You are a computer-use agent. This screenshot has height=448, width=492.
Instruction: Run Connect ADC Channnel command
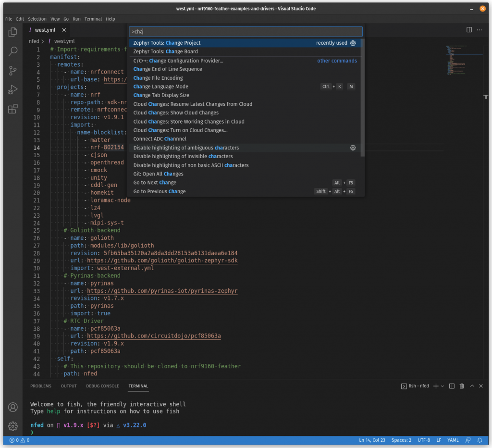[245, 139]
